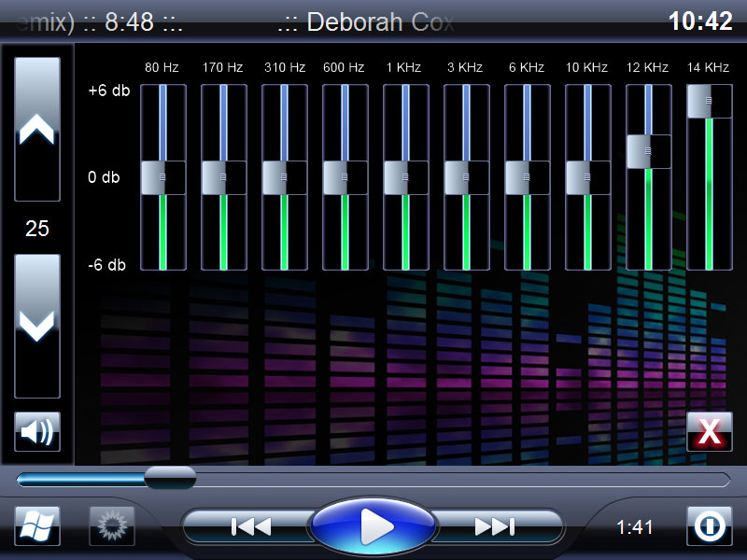The width and height of the screenshot is (747, 560).
Task: Click the power button icon
Action: point(710,526)
